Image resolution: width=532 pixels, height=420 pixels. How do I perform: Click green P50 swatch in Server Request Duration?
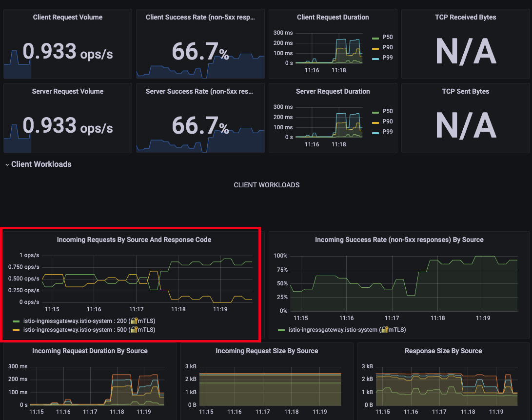[375, 112]
